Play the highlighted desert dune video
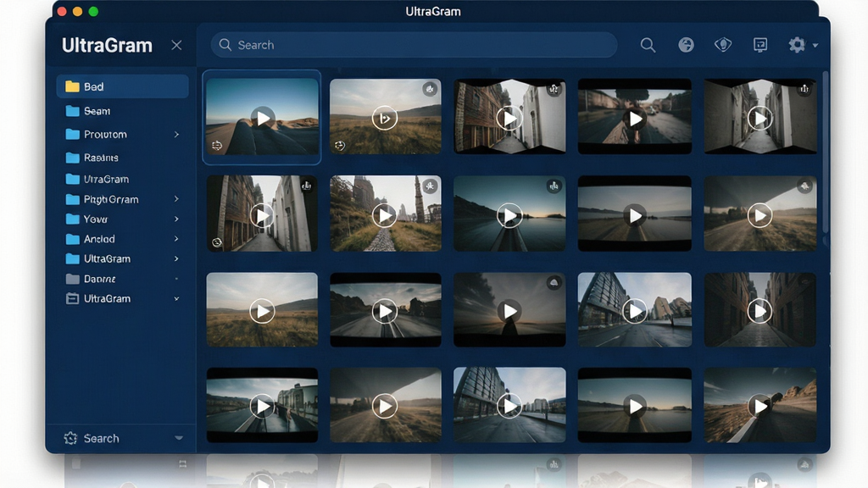The height and width of the screenshot is (488, 868). 263,117
